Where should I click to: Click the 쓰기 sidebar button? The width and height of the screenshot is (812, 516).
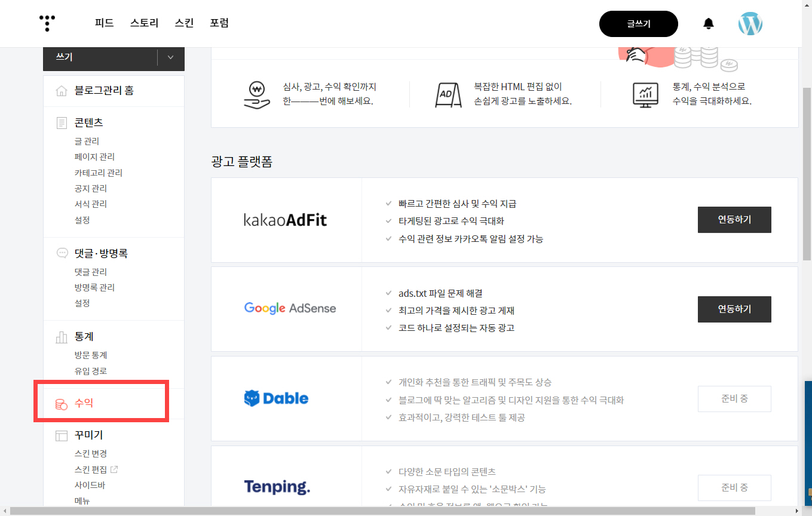[x=100, y=57]
